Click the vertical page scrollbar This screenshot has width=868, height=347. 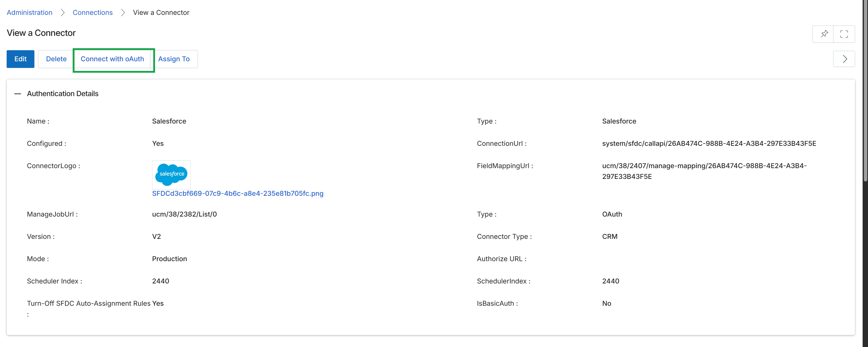click(865, 91)
